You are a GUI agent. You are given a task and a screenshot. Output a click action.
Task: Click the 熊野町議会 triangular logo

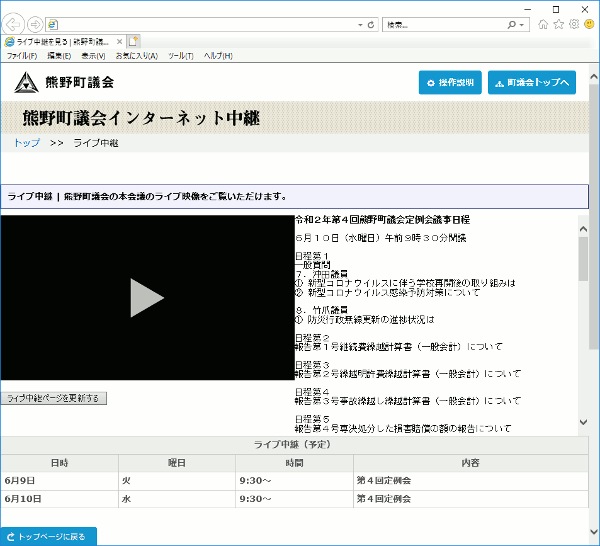[26, 83]
